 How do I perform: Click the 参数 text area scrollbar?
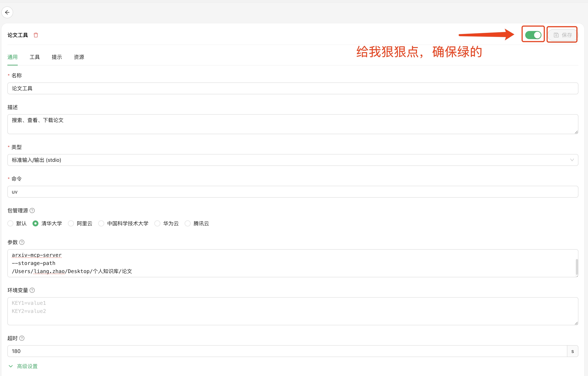click(x=577, y=267)
